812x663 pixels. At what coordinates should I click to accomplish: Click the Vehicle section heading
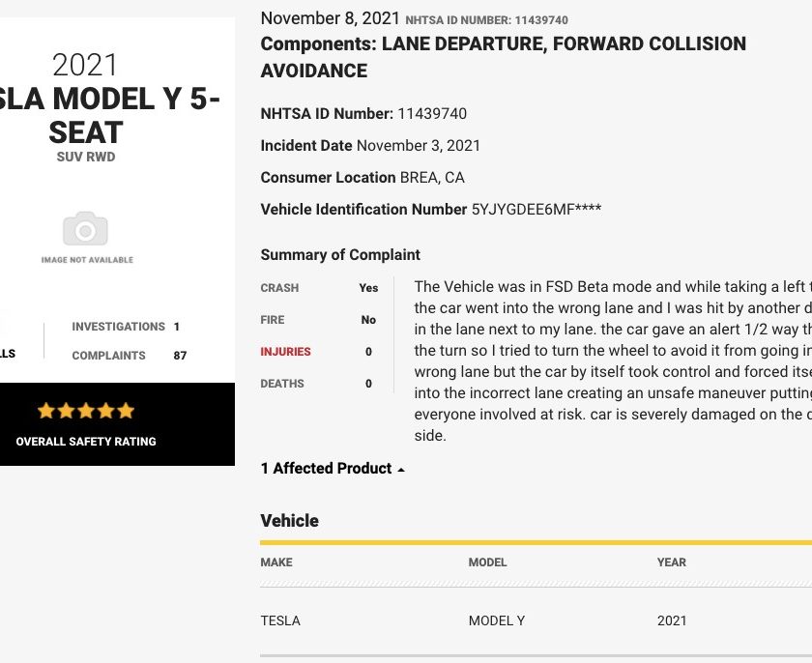point(289,521)
